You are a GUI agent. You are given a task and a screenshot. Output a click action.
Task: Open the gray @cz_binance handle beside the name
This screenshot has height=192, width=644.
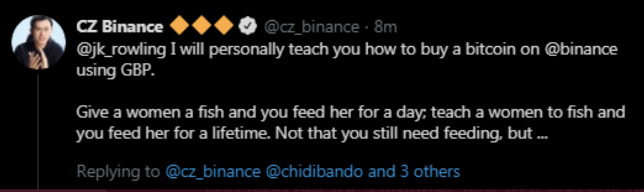(x=311, y=28)
